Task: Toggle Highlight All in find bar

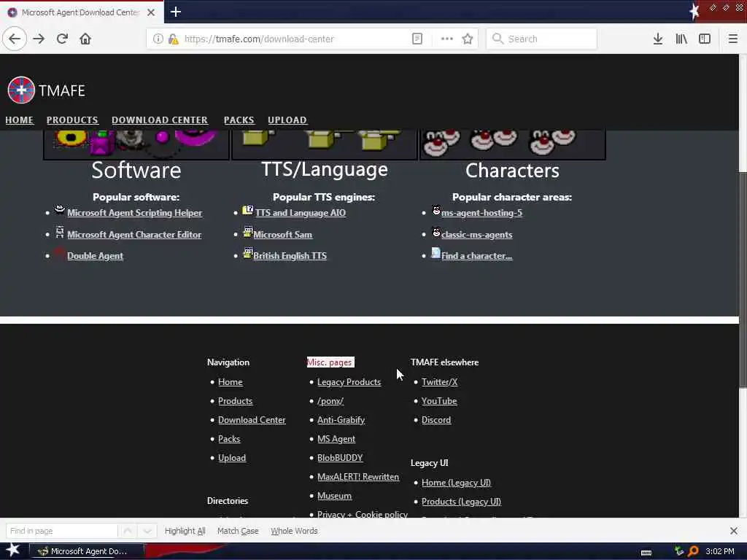Action: [x=185, y=531]
